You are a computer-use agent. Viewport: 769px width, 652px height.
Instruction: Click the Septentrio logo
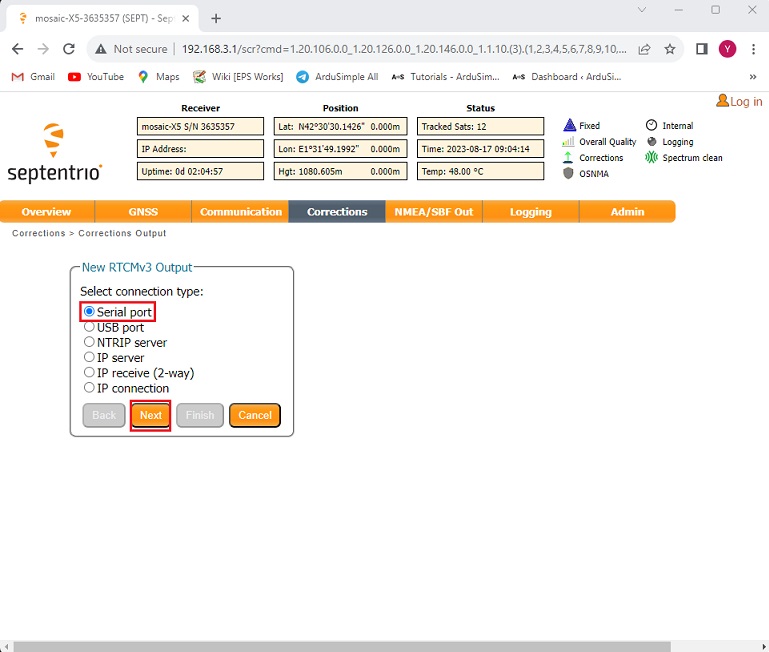point(55,154)
